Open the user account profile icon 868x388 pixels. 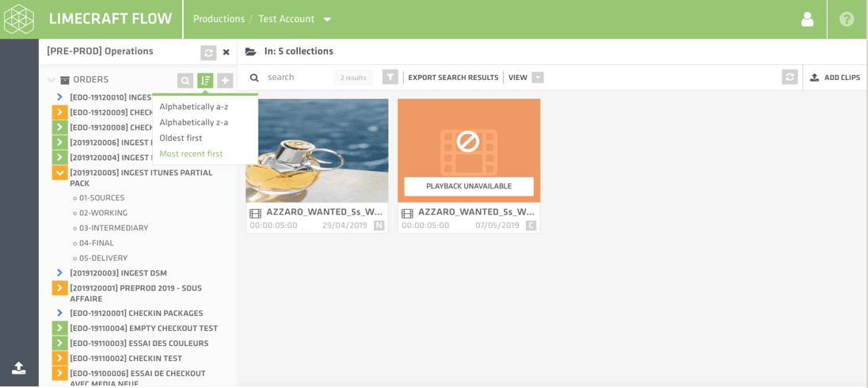[808, 19]
